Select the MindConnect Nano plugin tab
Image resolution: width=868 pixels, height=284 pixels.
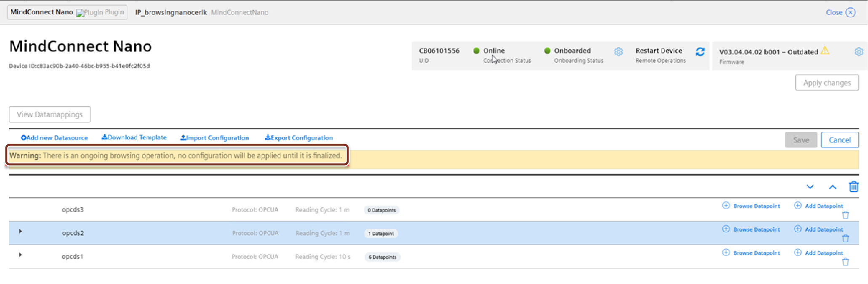(67, 12)
